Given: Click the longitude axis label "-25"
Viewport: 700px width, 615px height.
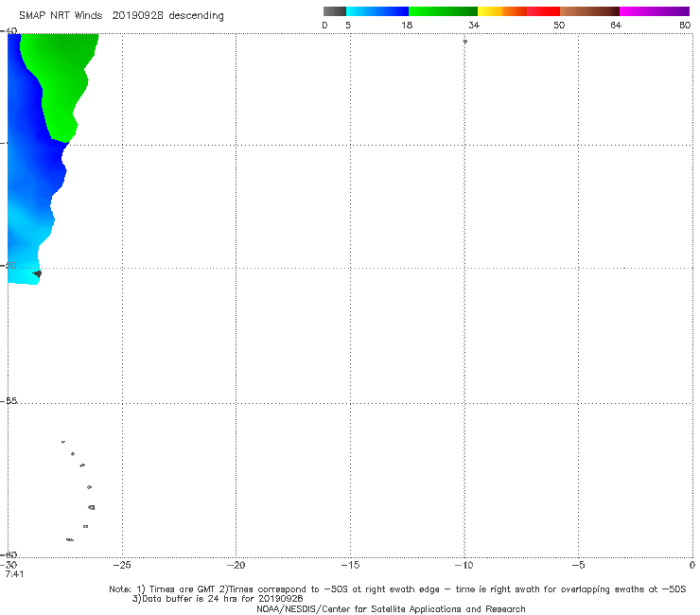Looking at the screenshot, I should 122,565.
